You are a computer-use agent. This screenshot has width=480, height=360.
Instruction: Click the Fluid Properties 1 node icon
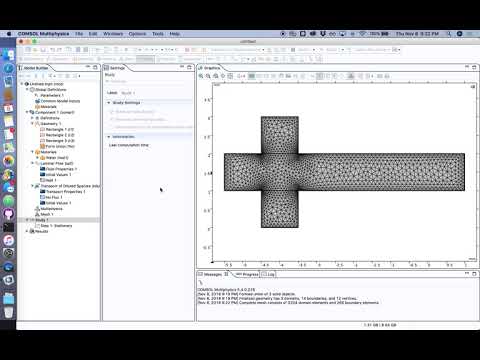[x=42, y=169]
